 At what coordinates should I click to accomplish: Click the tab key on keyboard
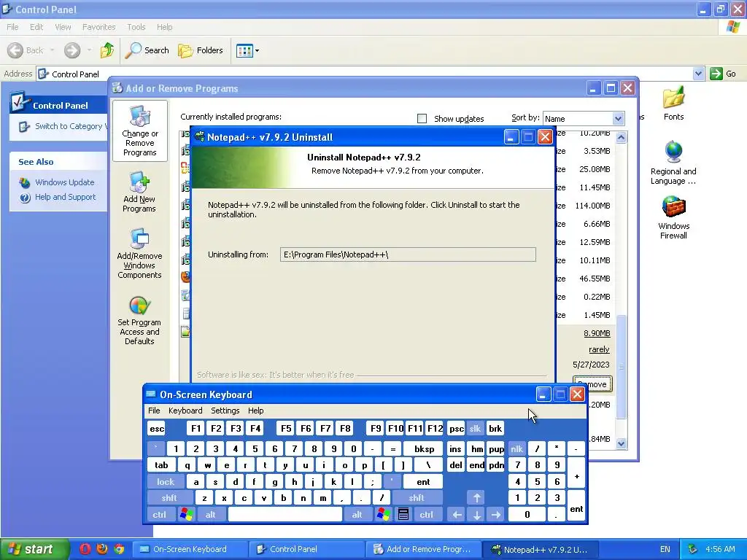(x=161, y=465)
